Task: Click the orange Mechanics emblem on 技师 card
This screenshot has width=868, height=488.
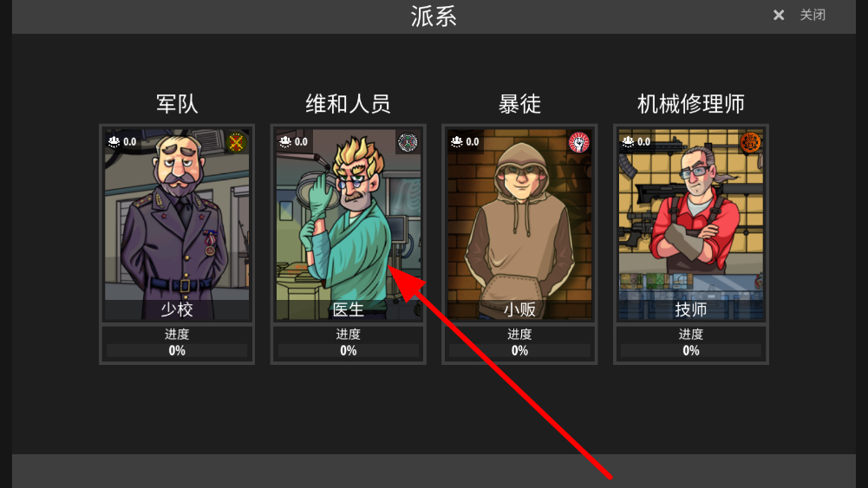Action: pos(750,142)
